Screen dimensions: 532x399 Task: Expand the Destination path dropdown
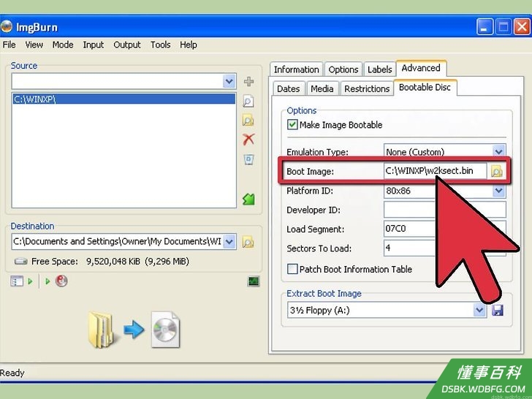[x=229, y=242]
